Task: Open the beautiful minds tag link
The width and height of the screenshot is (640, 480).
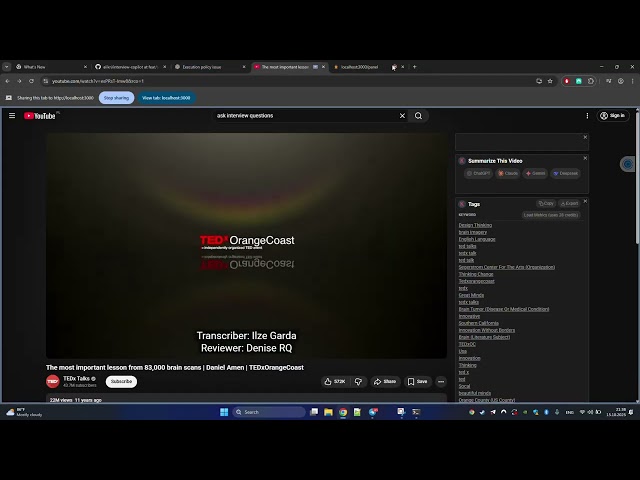Action: click(x=475, y=393)
